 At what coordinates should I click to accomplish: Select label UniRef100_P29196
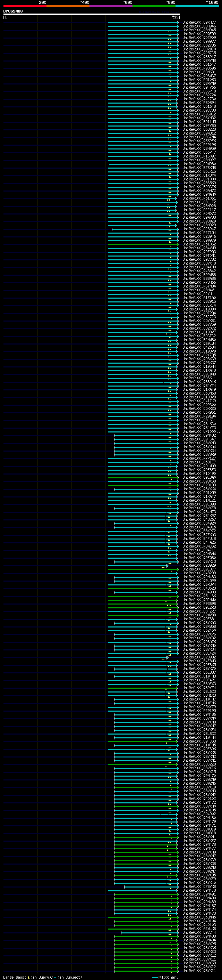[x=199, y=145]
